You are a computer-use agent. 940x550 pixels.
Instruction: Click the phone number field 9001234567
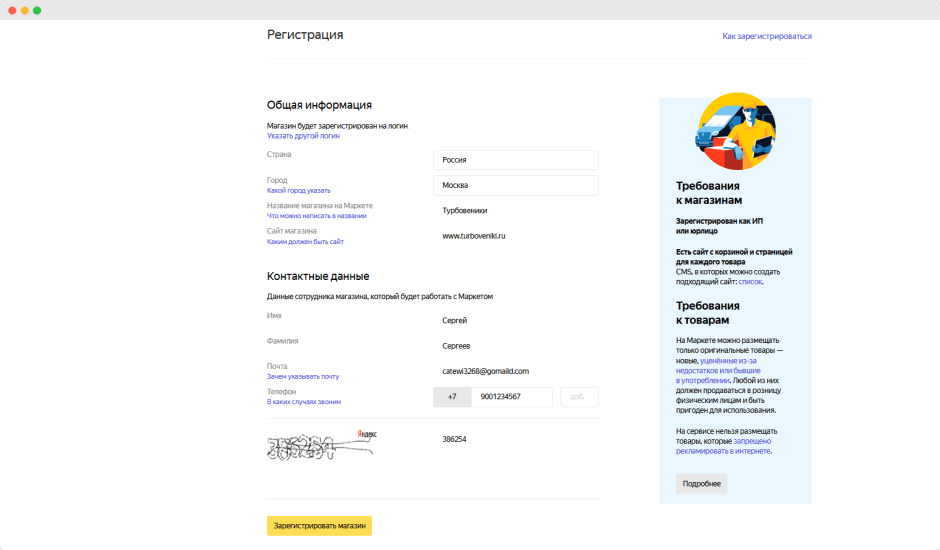(511, 397)
